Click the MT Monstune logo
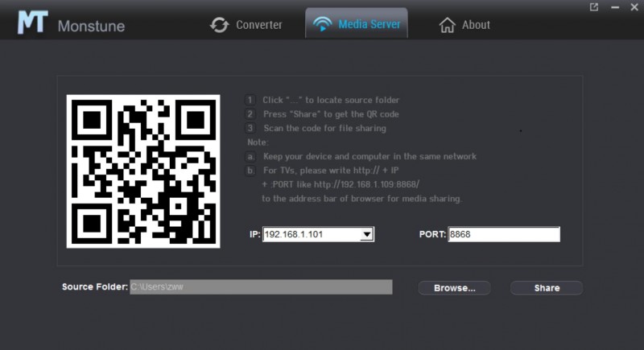Viewport: 644px width, 350px height. coord(33,23)
